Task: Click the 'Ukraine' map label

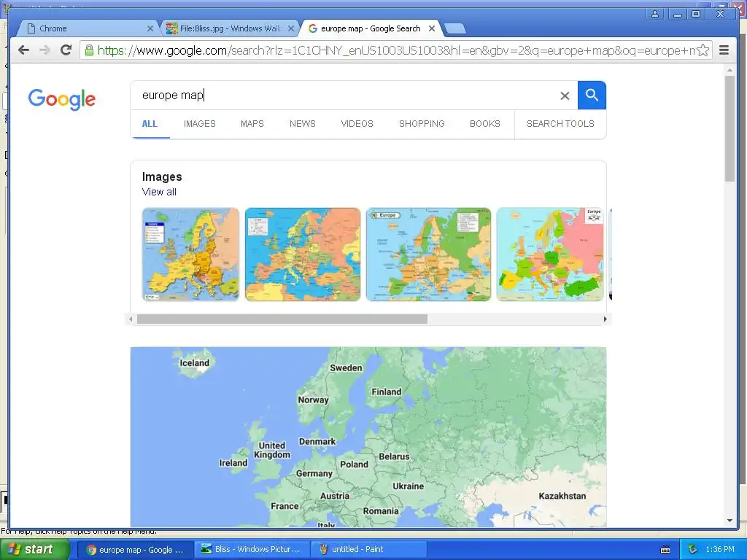Action: 409,486
